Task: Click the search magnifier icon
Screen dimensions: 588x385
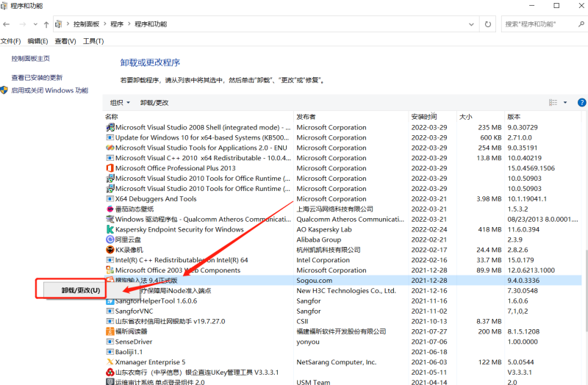Action: [x=581, y=24]
